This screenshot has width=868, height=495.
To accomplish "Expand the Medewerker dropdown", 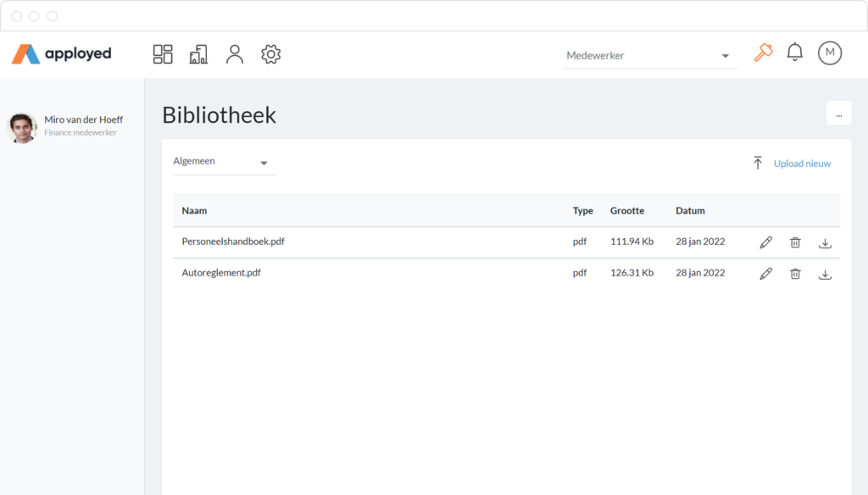I will (x=650, y=55).
